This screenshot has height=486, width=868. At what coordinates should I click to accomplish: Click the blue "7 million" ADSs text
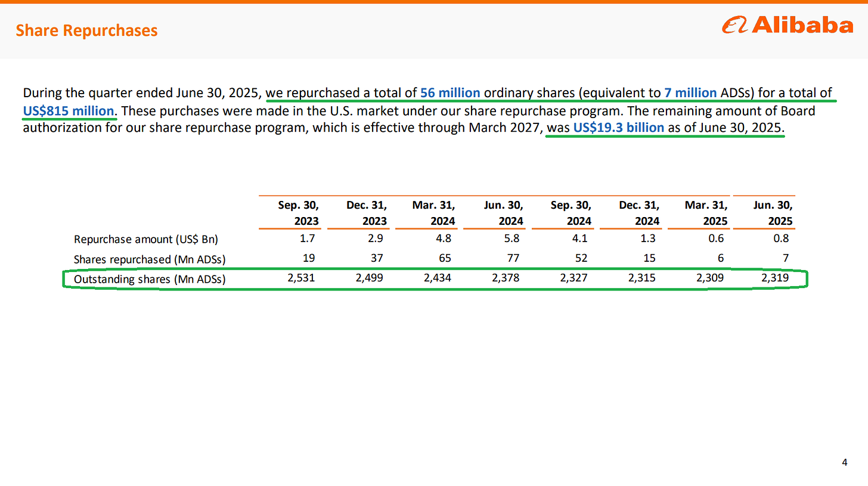(x=690, y=93)
